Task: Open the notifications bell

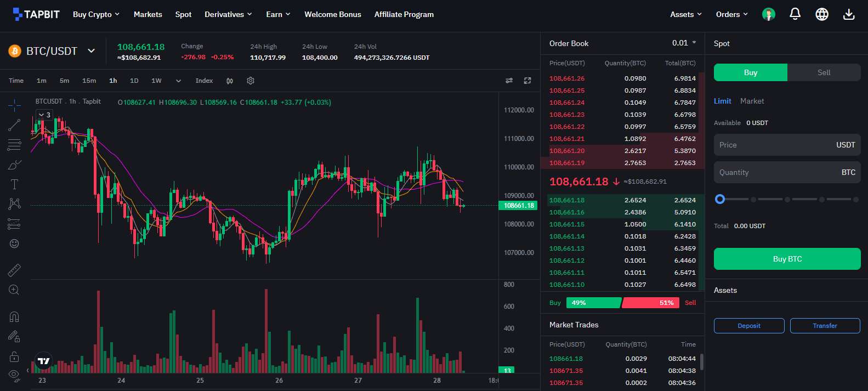Action: click(x=795, y=14)
